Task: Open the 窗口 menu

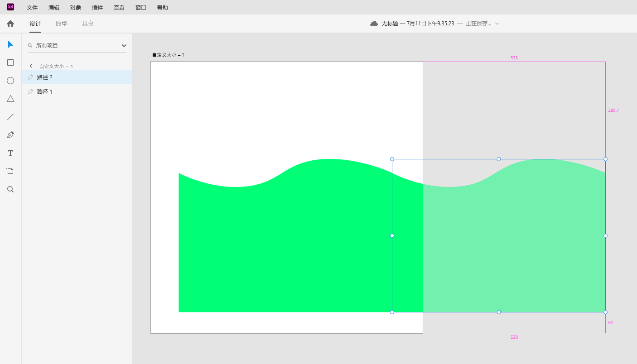Action: [141, 7]
